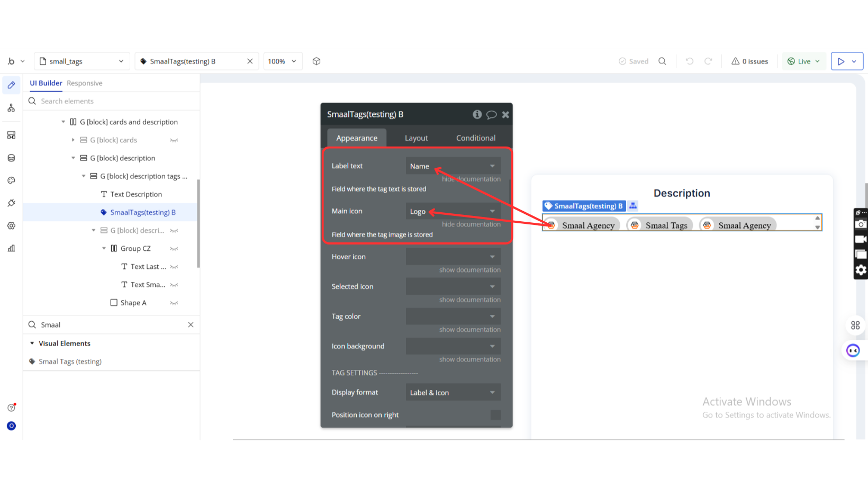Click the 3D box icon in top bar
Image resolution: width=868 pixels, height=489 pixels.
(x=317, y=61)
